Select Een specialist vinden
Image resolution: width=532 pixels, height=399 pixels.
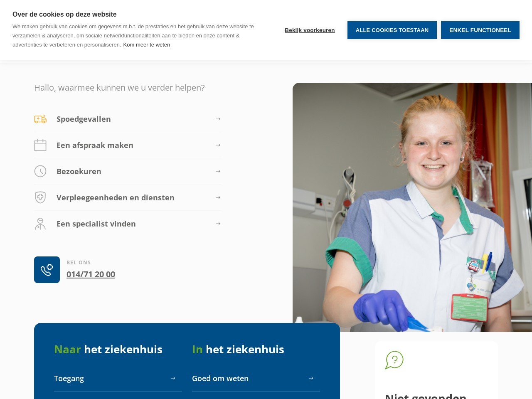[x=127, y=224]
